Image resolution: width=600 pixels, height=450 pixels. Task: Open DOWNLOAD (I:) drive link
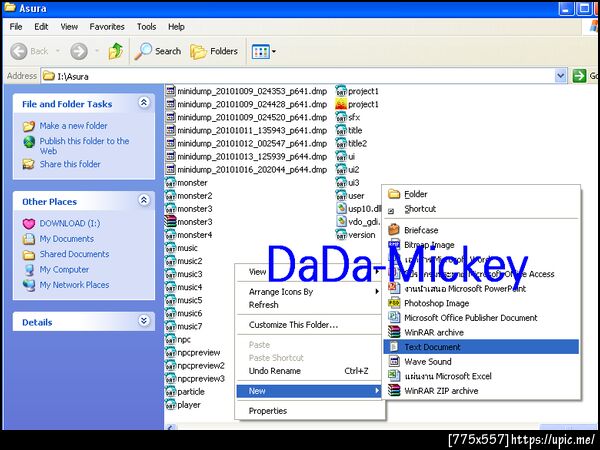[x=70, y=223]
